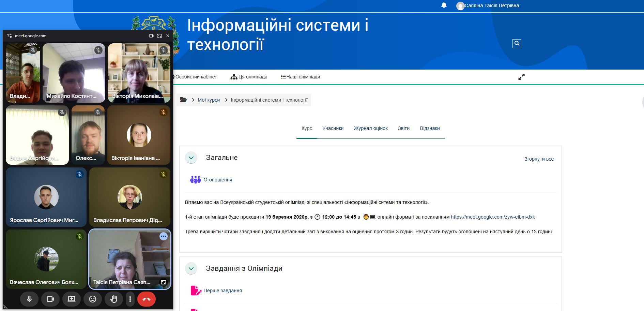This screenshot has height=311, width=644.
Task: Collapse the Завдання з Олімпіади section
Action: [x=191, y=269]
